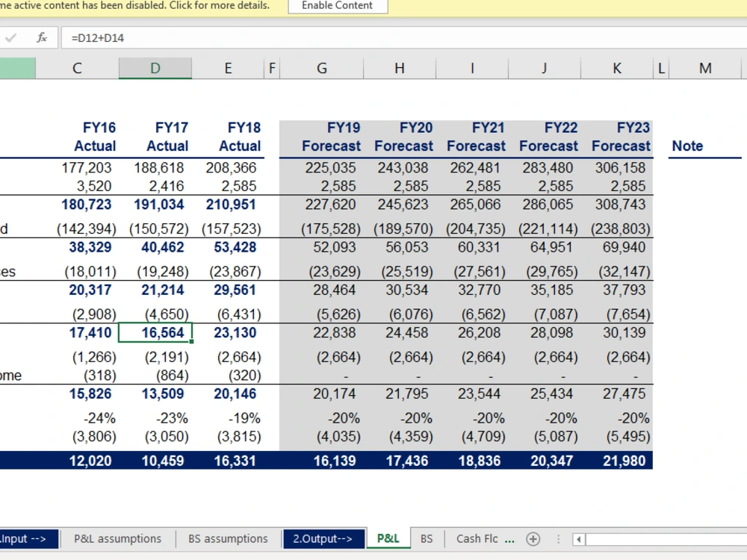747x560 pixels.
Task: Click in the formula bar showing =D12+D14
Action: [x=404, y=37]
